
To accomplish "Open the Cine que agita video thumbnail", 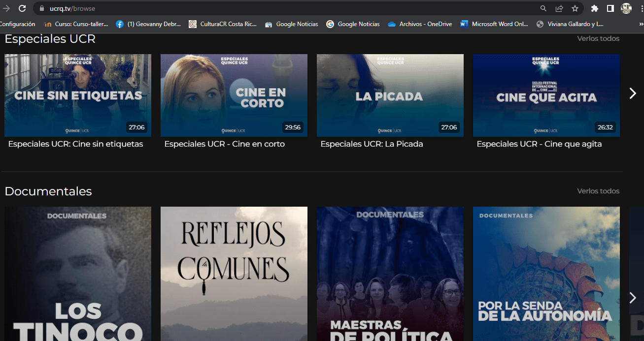I will 546,95.
